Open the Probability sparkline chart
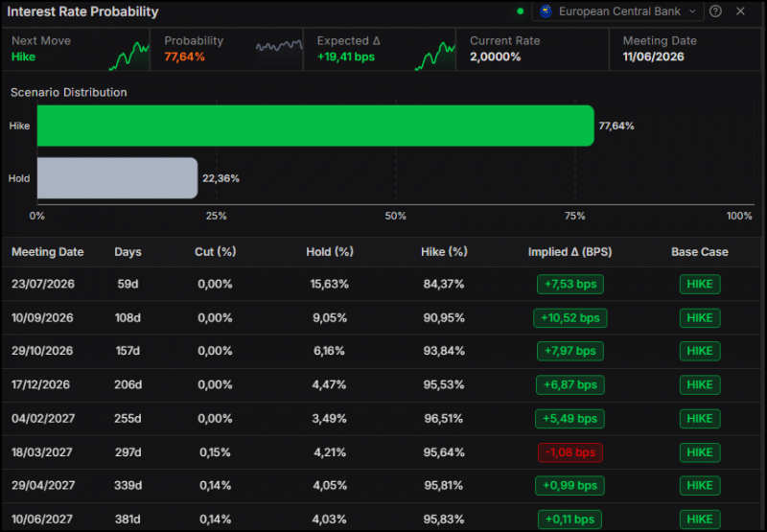767x532 pixels. [279, 46]
